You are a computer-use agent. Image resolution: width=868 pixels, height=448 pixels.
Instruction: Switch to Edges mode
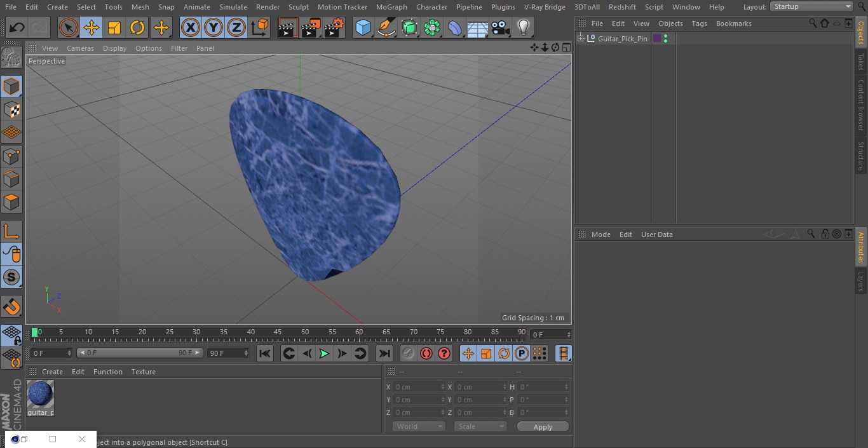(x=11, y=179)
